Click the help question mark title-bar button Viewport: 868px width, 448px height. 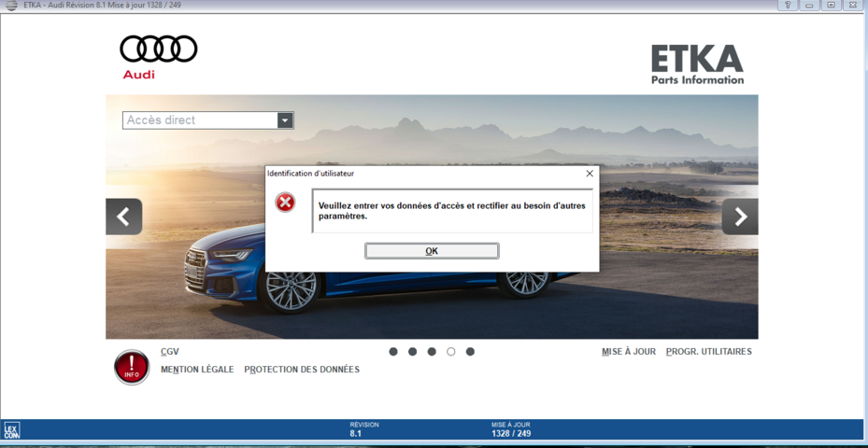(x=788, y=5)
